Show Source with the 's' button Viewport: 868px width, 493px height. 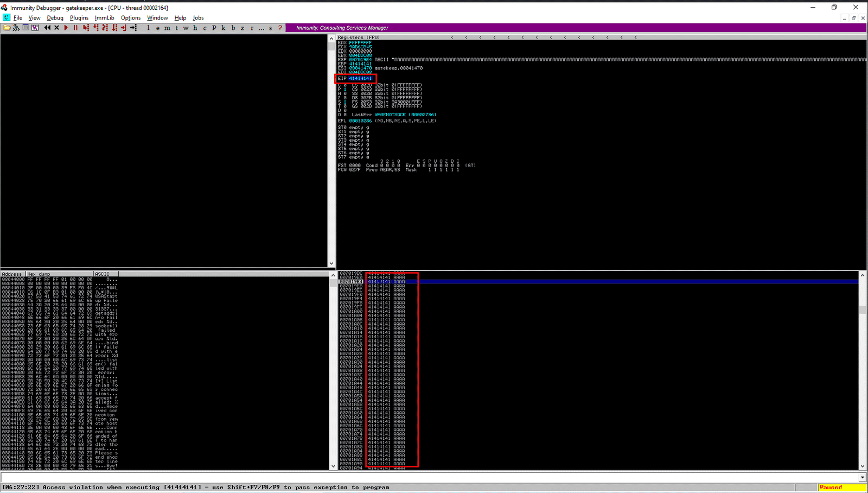pyautogui.click(x=271, y=28)
